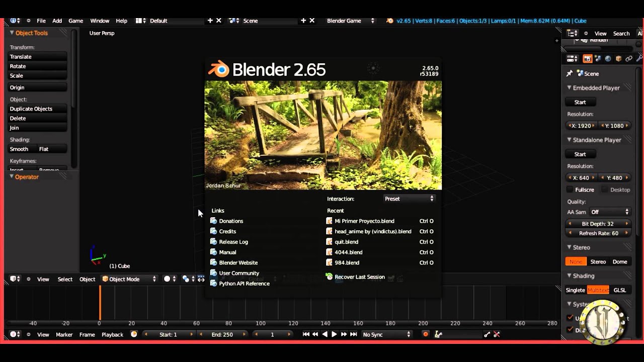Select the Dome stereo option
The width and height of the screenshot is (644, 362).
click(620, 261)
